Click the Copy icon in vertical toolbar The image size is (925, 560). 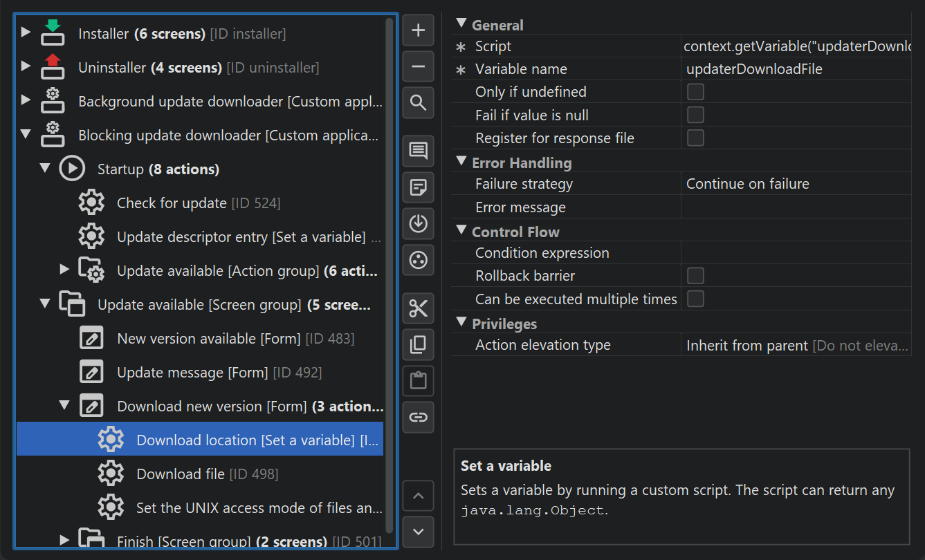[x=418, y=344]
